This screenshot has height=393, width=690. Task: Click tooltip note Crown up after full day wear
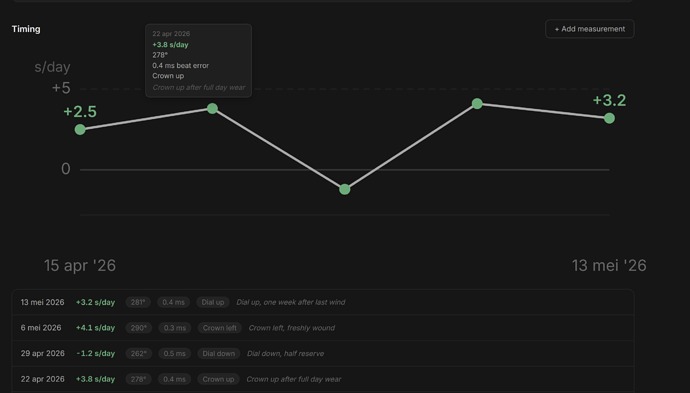coord(199,87)
